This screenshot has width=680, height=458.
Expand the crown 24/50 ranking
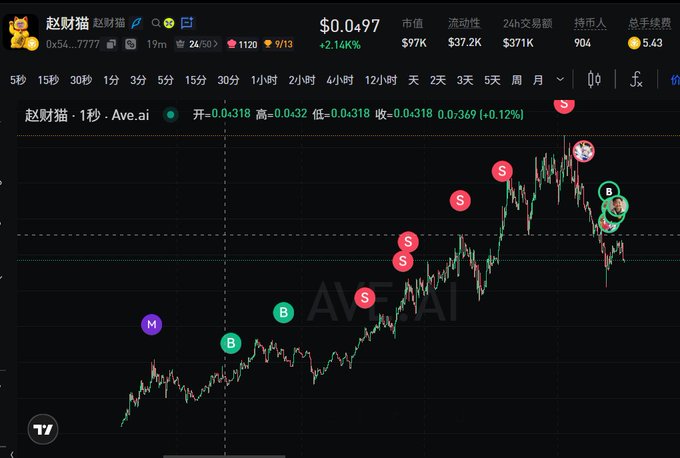click(x=197, y=44)
